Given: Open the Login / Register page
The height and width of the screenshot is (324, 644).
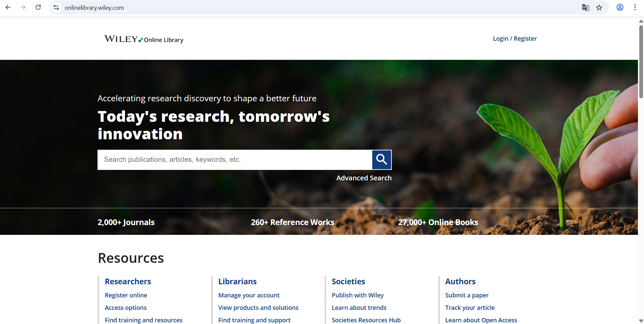Looking at the screenshot, I should 515,38.
